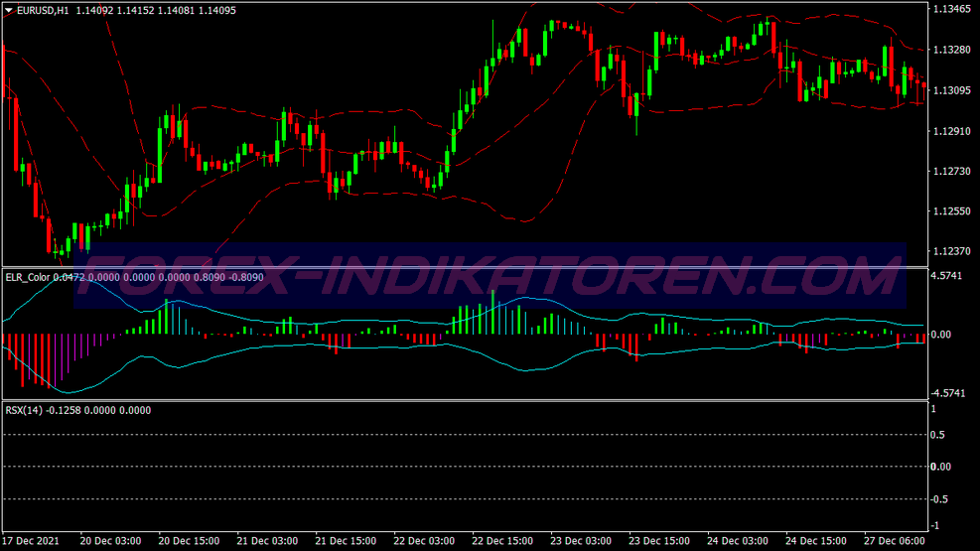Click the 1.12550 price scale label

[x=952, y=211]
